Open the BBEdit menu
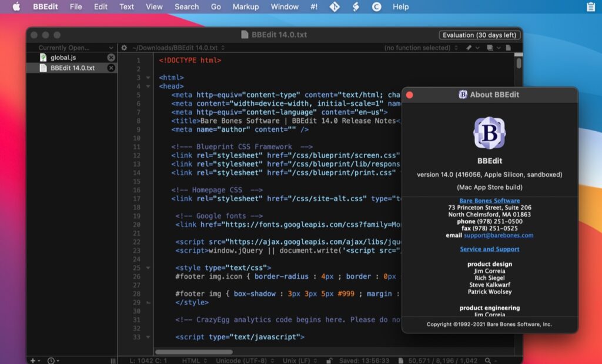This screenshot has height=364, width=602. (x=45, y=6)
